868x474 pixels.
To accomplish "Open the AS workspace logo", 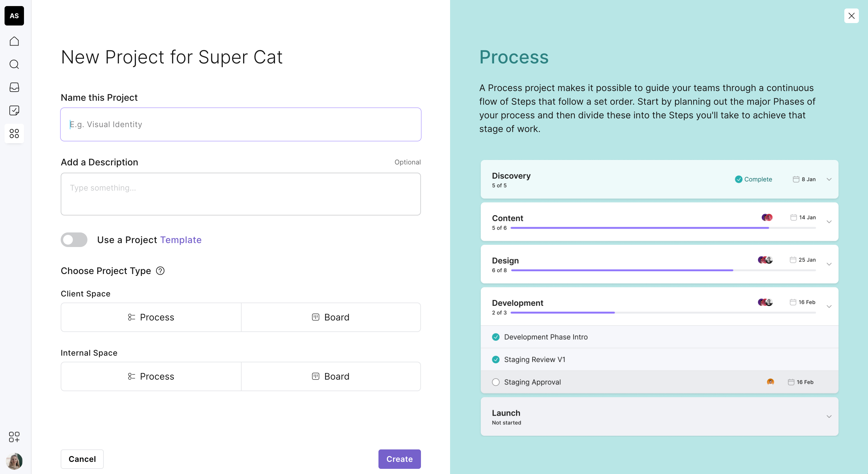I will click(14, 15).
